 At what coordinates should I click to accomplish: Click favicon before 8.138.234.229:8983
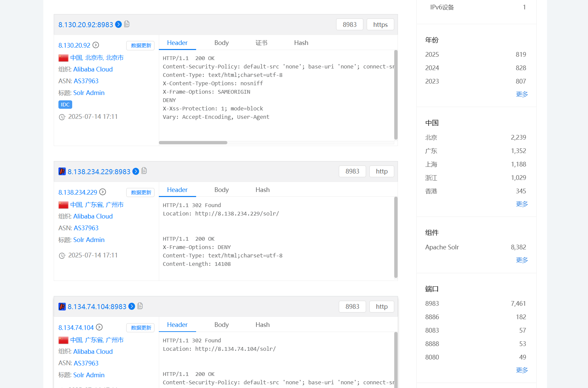pyautogui.click(x=62, y=172)
